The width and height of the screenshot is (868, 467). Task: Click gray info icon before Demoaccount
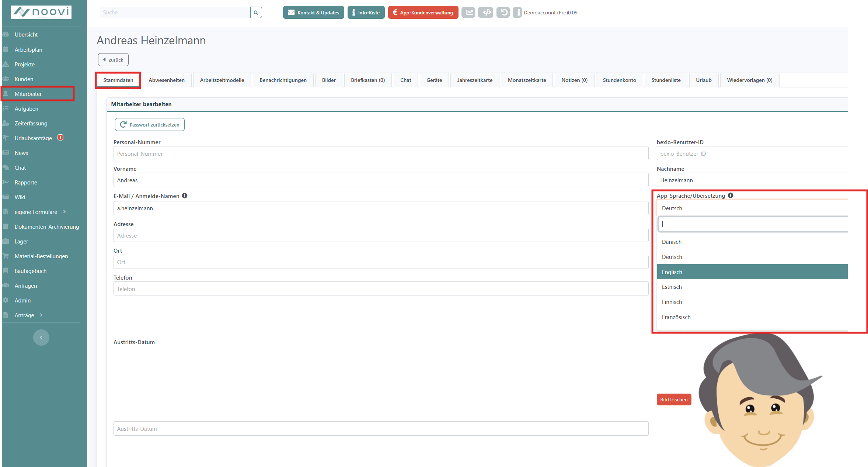point(518,13)
